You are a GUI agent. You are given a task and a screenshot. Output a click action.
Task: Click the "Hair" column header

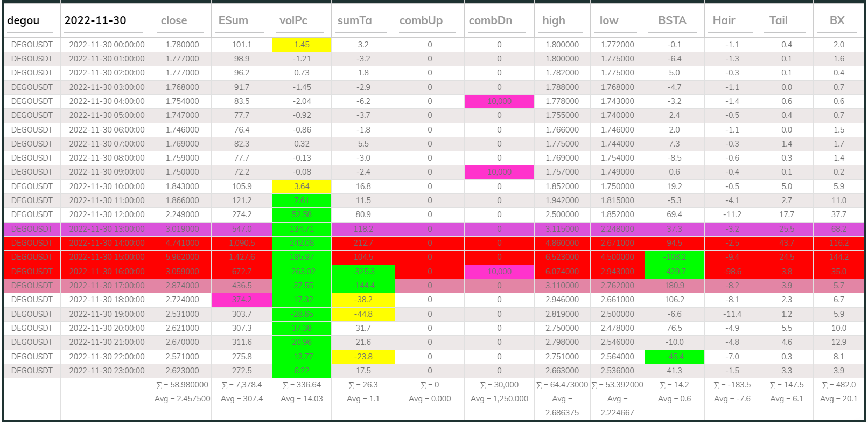[724, 21]
